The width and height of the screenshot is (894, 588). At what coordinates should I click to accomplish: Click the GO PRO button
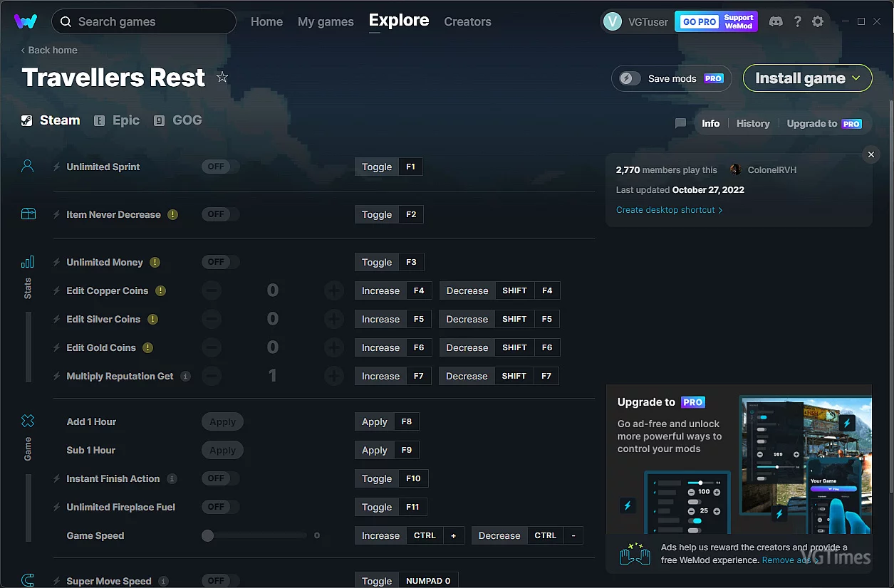[700, 21]
